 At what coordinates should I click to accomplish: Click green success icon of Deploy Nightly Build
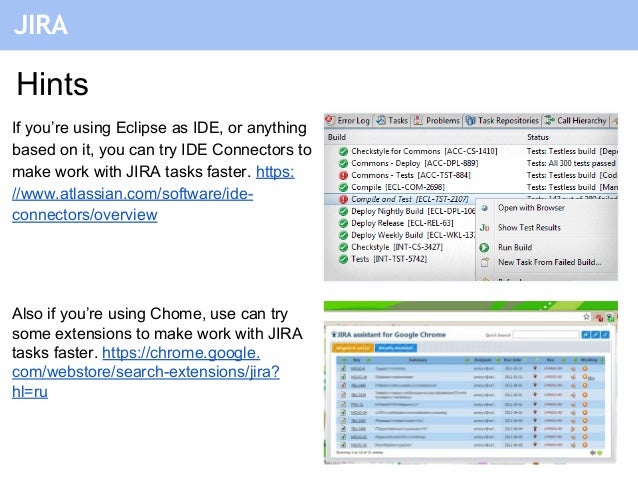point(343,211)
